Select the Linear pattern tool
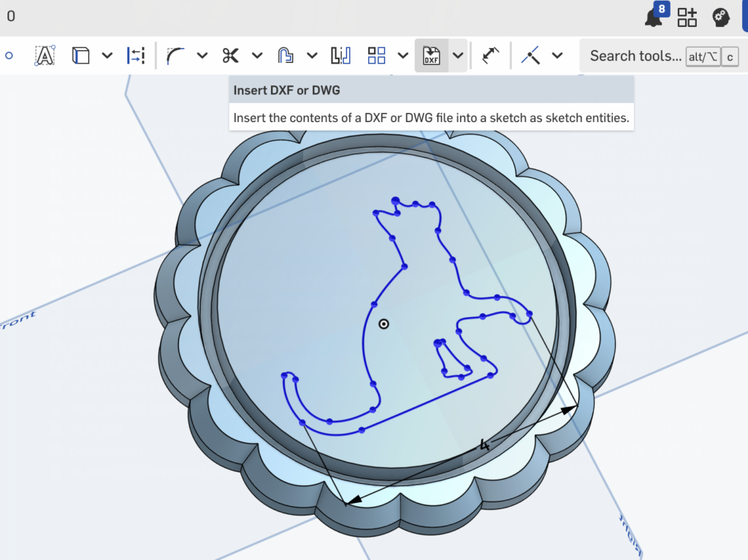748x560 pixels. click(377, 55)
